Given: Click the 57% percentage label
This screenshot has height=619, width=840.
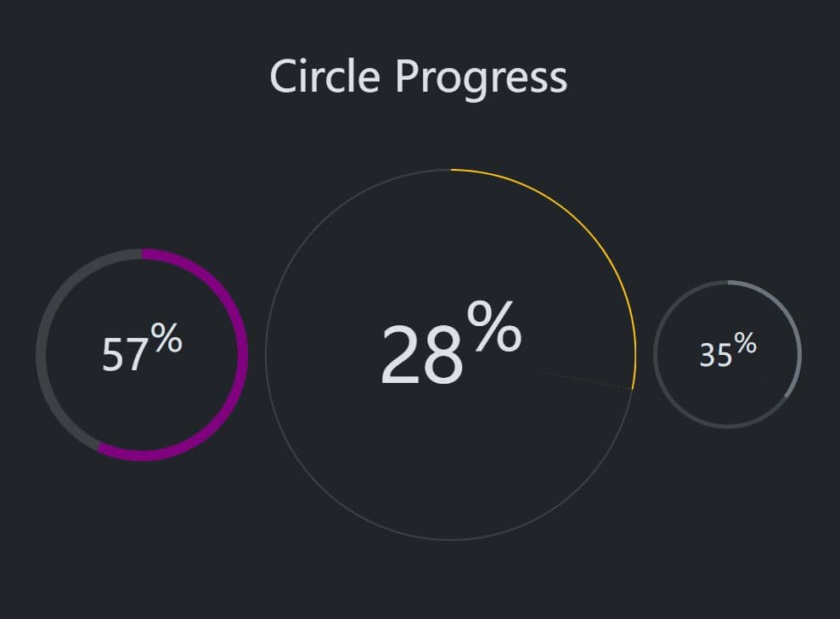Looking at the screenshot, I should click(127, 350).
